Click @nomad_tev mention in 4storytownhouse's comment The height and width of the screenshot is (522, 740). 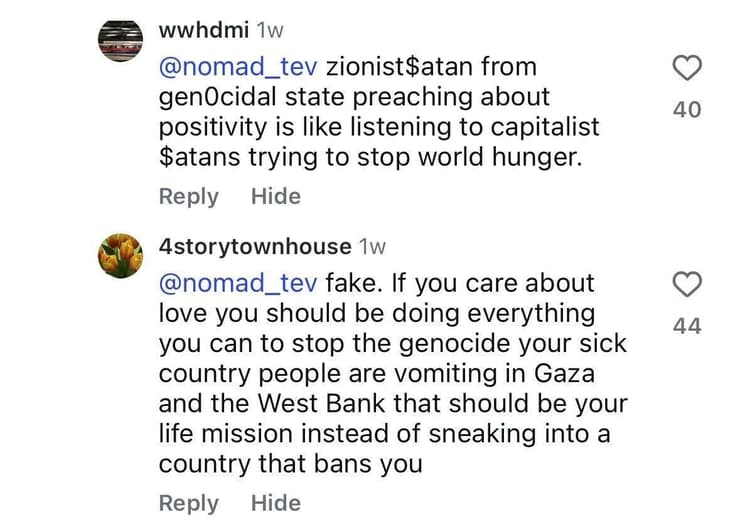[238, 284]
